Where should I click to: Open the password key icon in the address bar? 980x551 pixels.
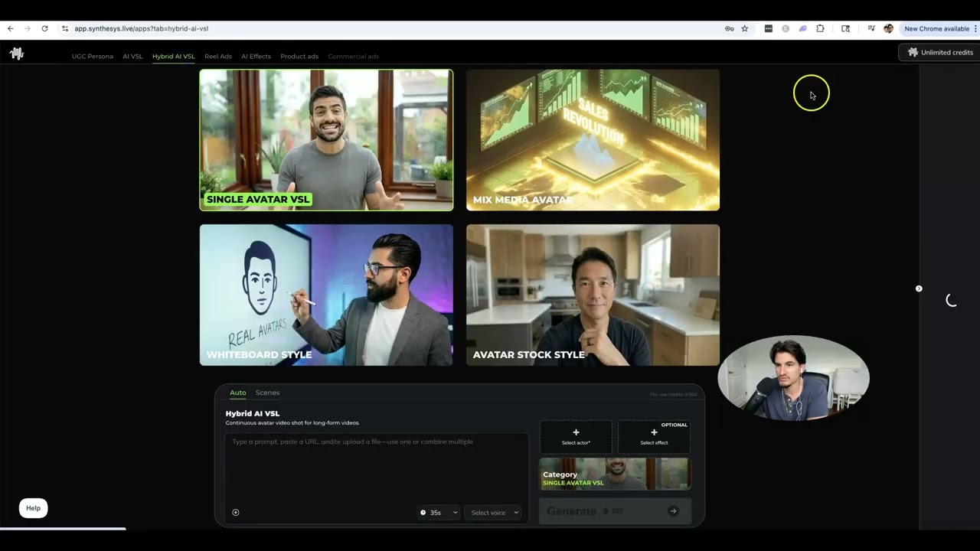(x=730, y=28)
